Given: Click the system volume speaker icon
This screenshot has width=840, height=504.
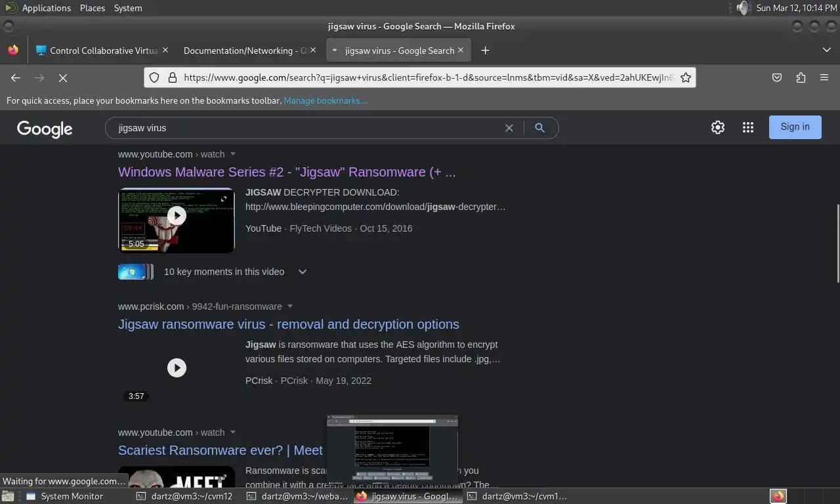Looking at the screenshot, I should click(742, 8).
